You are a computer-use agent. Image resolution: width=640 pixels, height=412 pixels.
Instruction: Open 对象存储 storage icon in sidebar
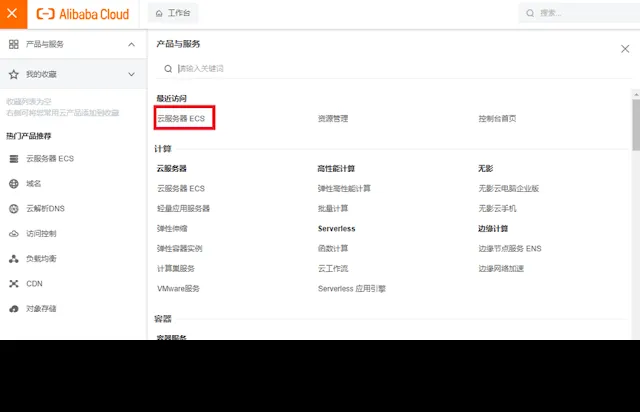[14, 309]
